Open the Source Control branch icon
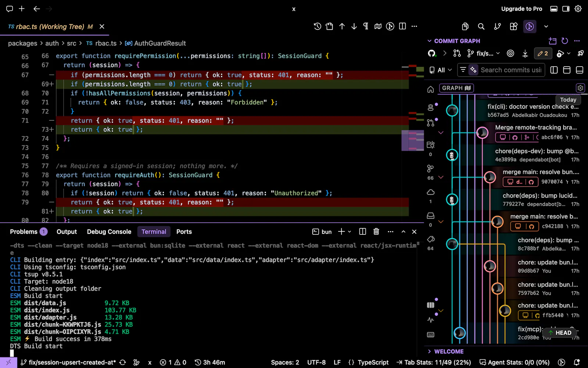The width and height of the screenshot is (588, 368). tap(497, 26)
